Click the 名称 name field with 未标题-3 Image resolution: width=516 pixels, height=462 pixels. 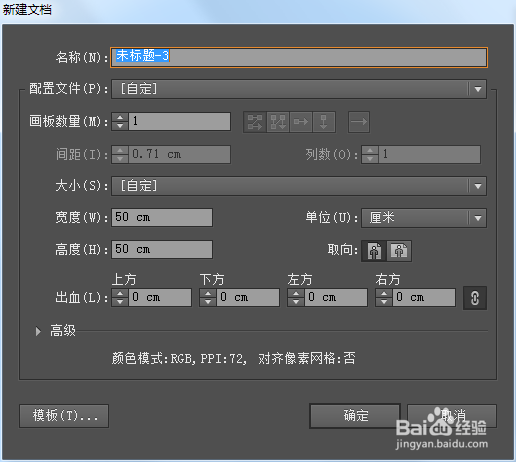tap(299, 57)
